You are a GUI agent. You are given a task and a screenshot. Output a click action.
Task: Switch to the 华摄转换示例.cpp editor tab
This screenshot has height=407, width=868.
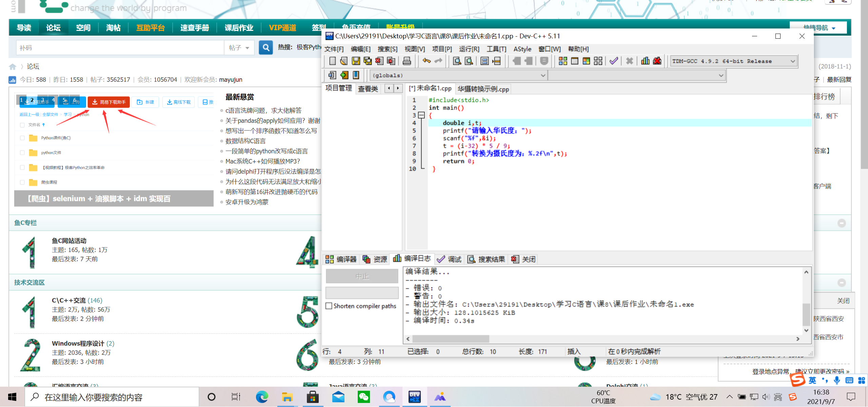(x=483, y=89)
